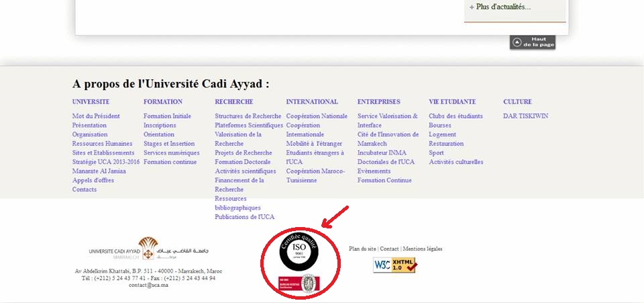The width and height of the screenshot is (644, 303).
Task: Go to Présentation link
Action: pyautogui.click(x=89, y=125)
